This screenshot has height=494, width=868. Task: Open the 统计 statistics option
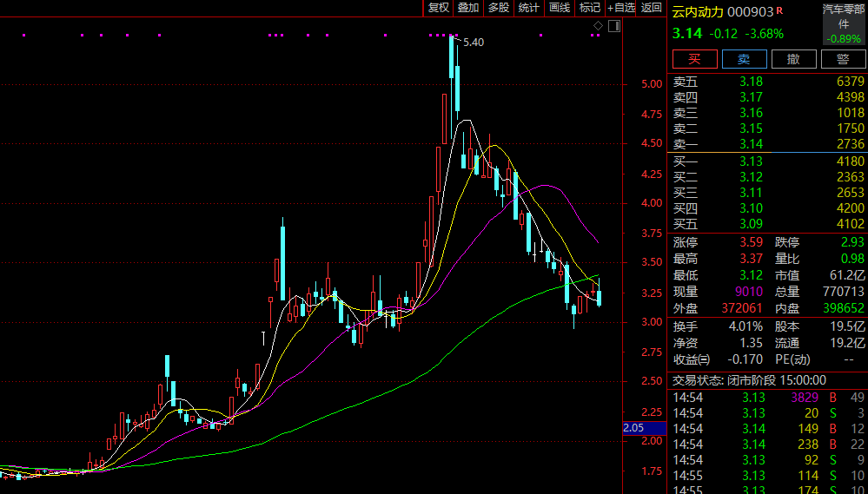click(528, 8)
